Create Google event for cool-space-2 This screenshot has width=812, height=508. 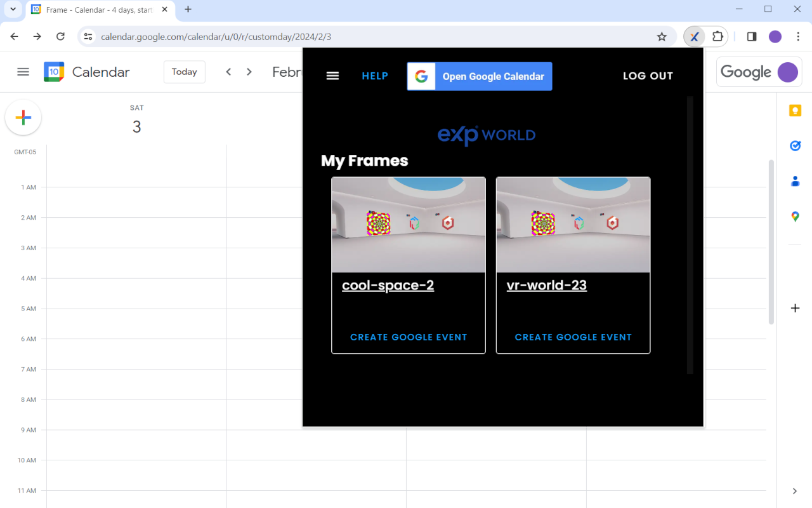click(x=409, y=337)
